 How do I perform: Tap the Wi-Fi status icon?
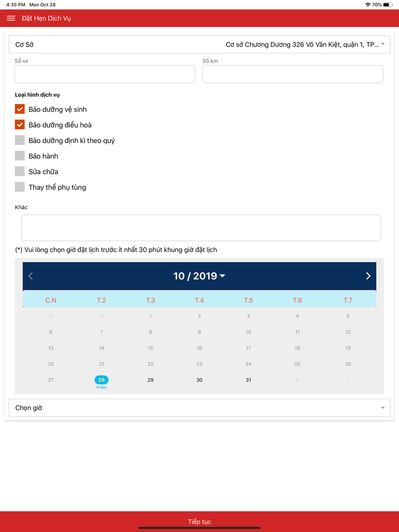367,5
